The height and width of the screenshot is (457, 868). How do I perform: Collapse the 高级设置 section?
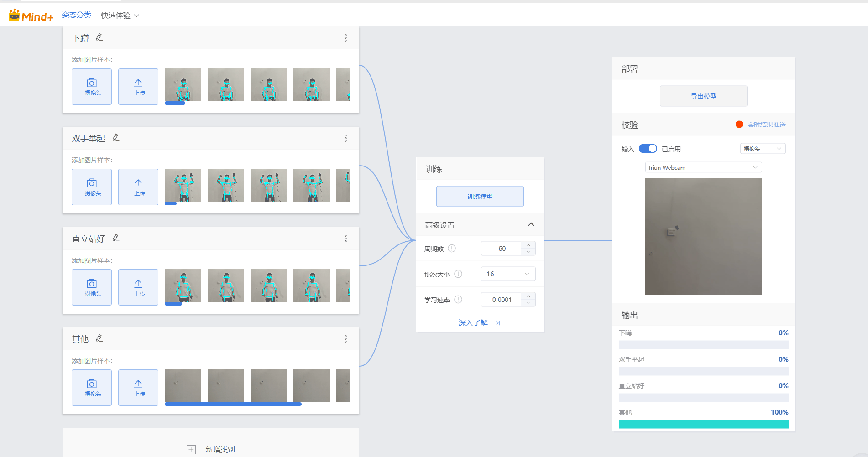[531, 224]
